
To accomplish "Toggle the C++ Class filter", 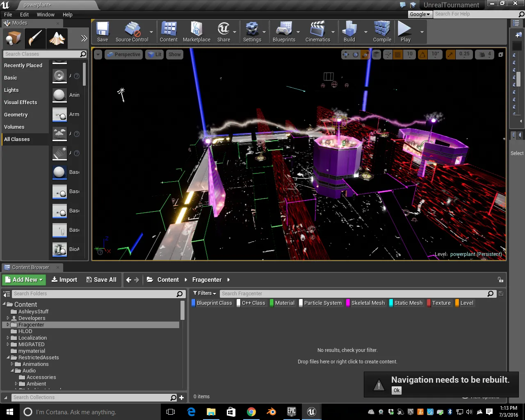I will (251, 303).
